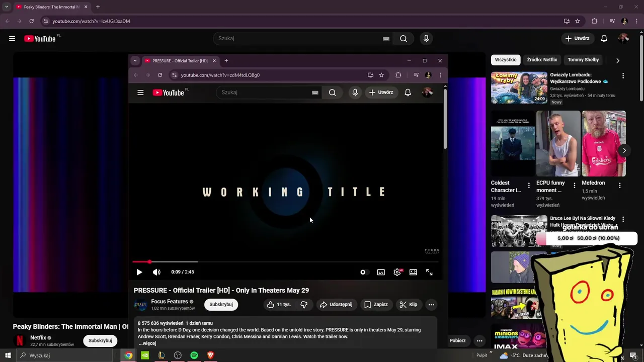Open options for Gwiazdy Lombardu video
The width and height of the screenshot is (644, 362).
tap(623, 76)
